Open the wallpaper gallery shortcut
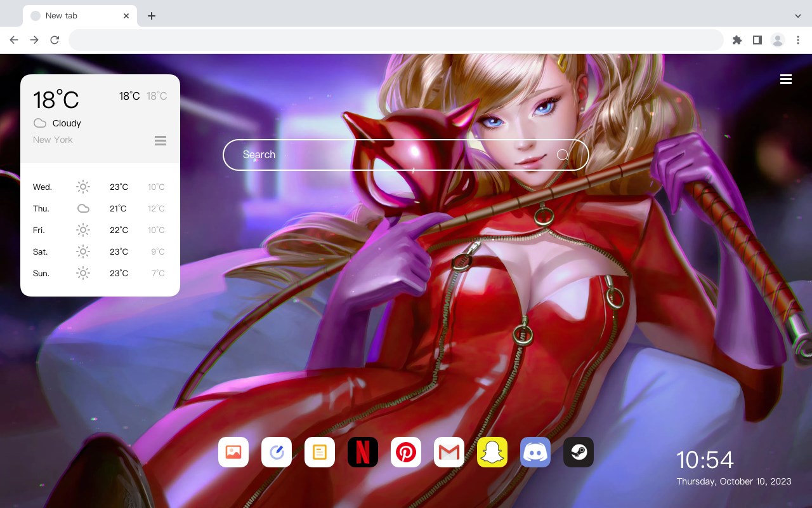812x508 pixels. click(233, 452)
